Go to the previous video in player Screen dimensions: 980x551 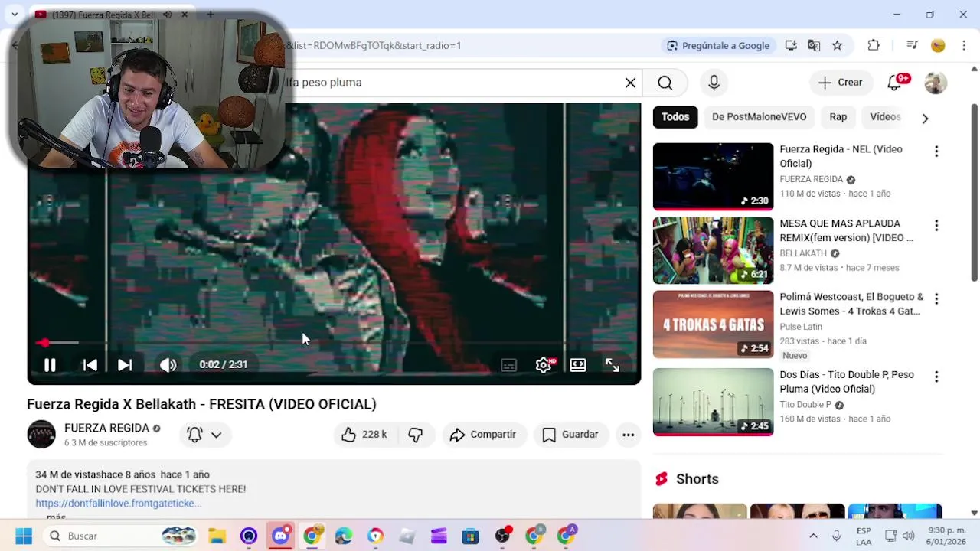(x=90, y=365)
